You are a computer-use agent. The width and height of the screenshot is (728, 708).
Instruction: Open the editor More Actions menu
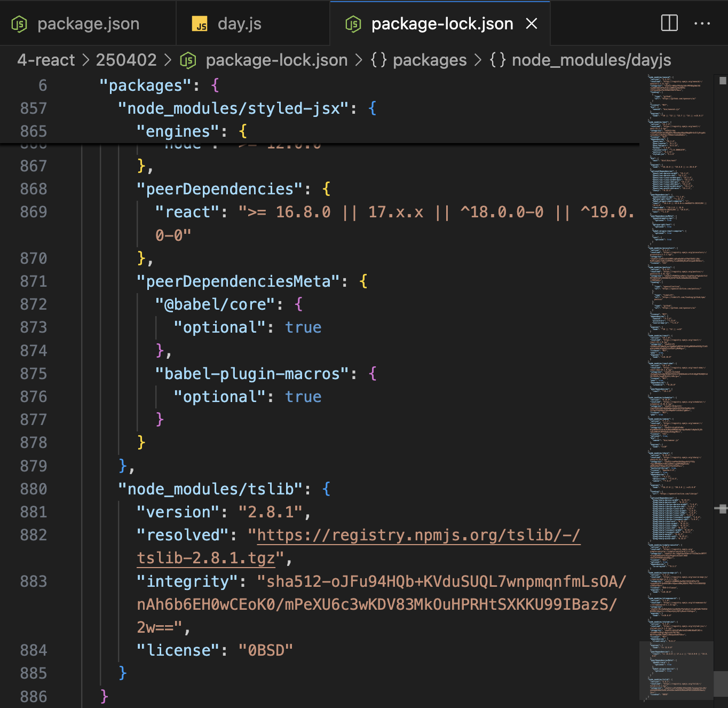702,23
